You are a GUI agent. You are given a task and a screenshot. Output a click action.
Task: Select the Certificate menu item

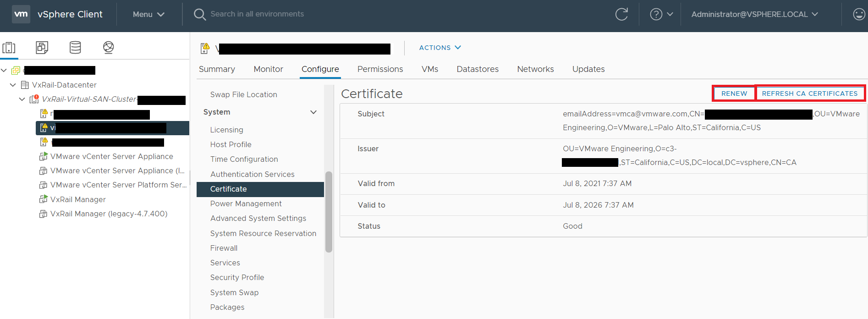pos(260,189)
